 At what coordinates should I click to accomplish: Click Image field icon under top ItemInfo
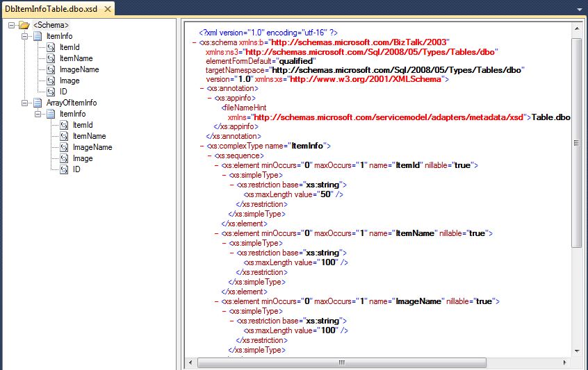coord(51,81)
